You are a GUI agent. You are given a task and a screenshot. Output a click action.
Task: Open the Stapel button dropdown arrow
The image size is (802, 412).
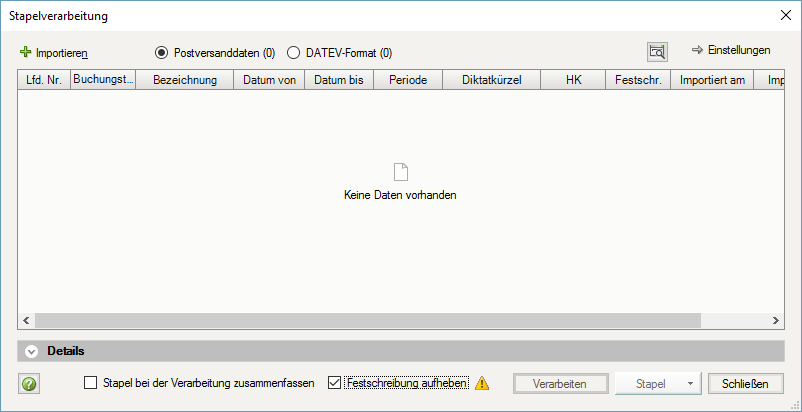(690, 384)
